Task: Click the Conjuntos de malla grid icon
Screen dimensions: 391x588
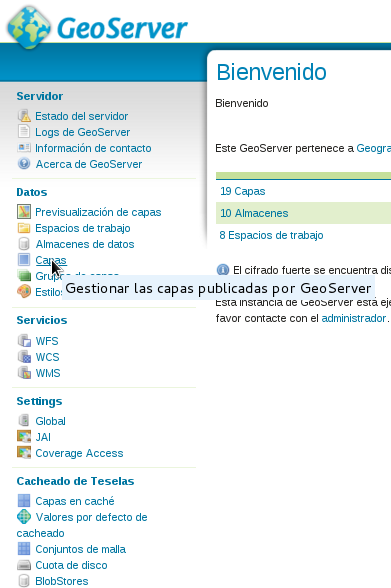Action: point(24,549)
